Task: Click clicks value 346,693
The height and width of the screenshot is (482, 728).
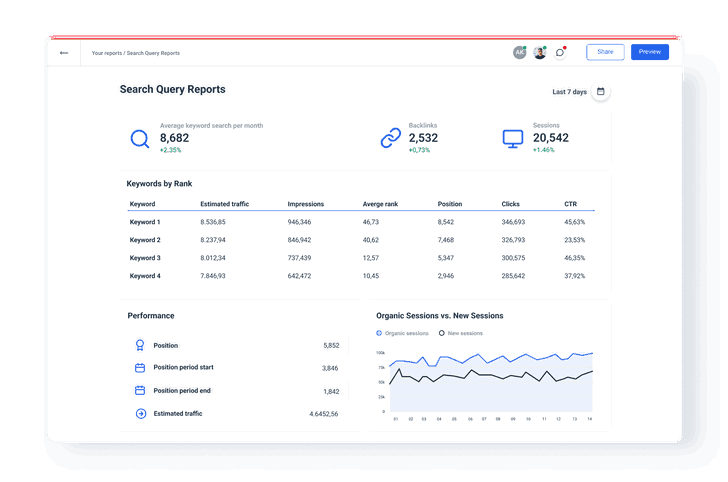Action: [x=513, y=222]
